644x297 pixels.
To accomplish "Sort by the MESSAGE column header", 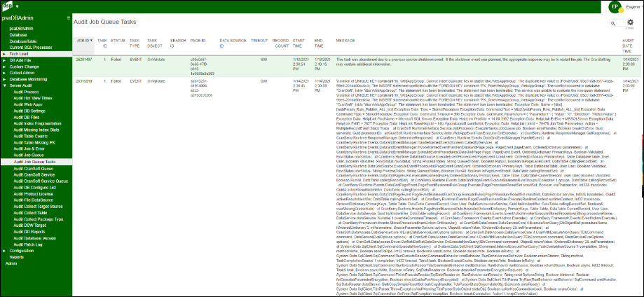I will [345, 41].
